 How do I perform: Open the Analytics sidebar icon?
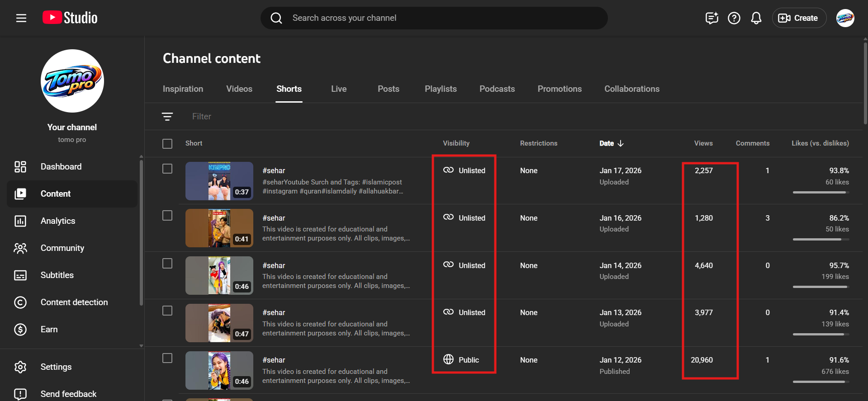(x=20, y=221)
